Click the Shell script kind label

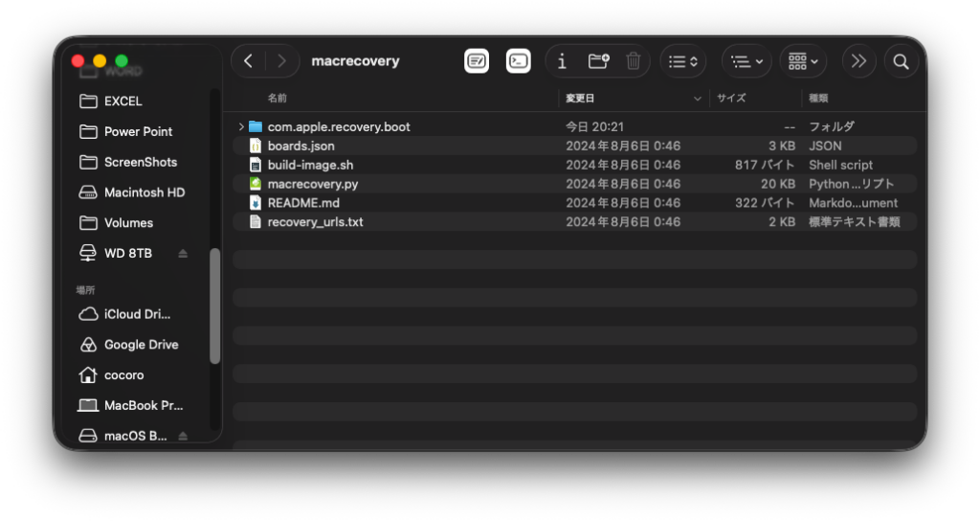click(x=840, y=165)
